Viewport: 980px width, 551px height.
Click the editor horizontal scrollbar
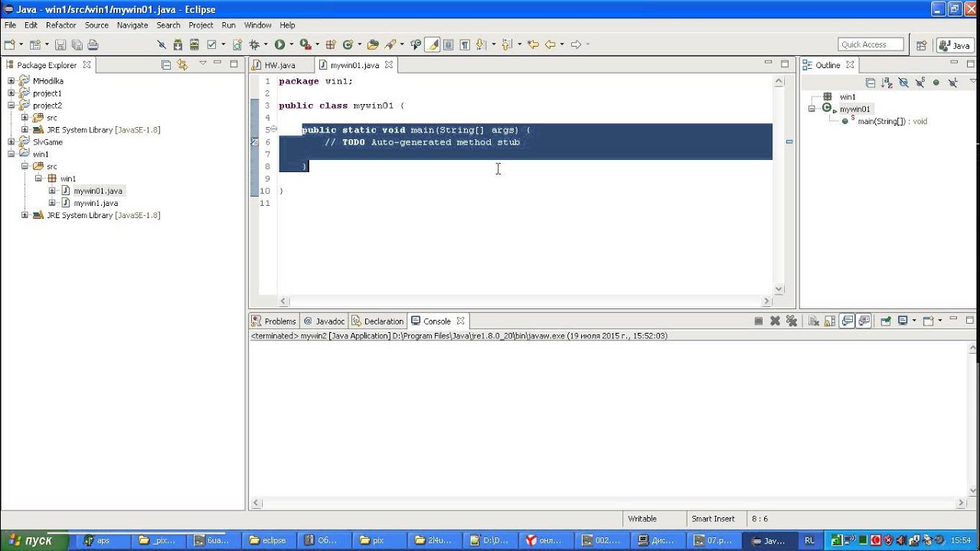tap(524, 302)
